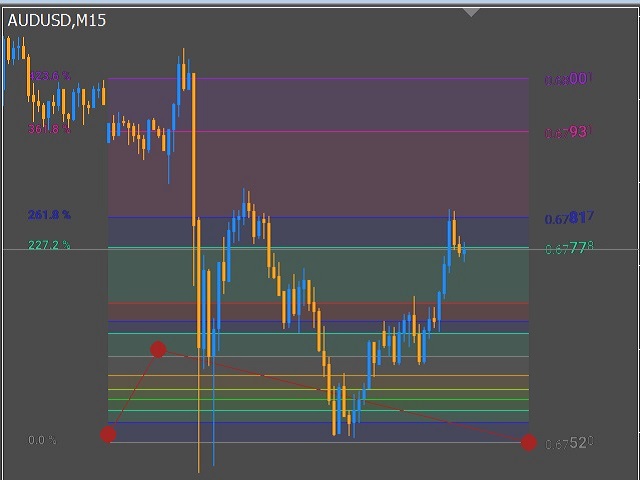Click the latest candle at the chart's right edge
This screenshot has width=640, height=480.
[x=465, y=250]
